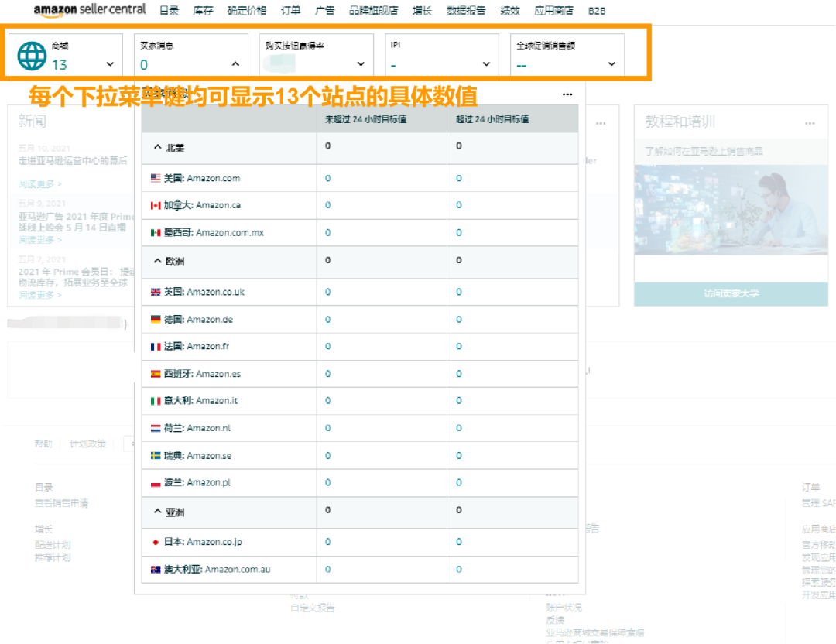Click the 超过 24 小时目标值 column header
This screenshot has width=836, height=644.
492,119
